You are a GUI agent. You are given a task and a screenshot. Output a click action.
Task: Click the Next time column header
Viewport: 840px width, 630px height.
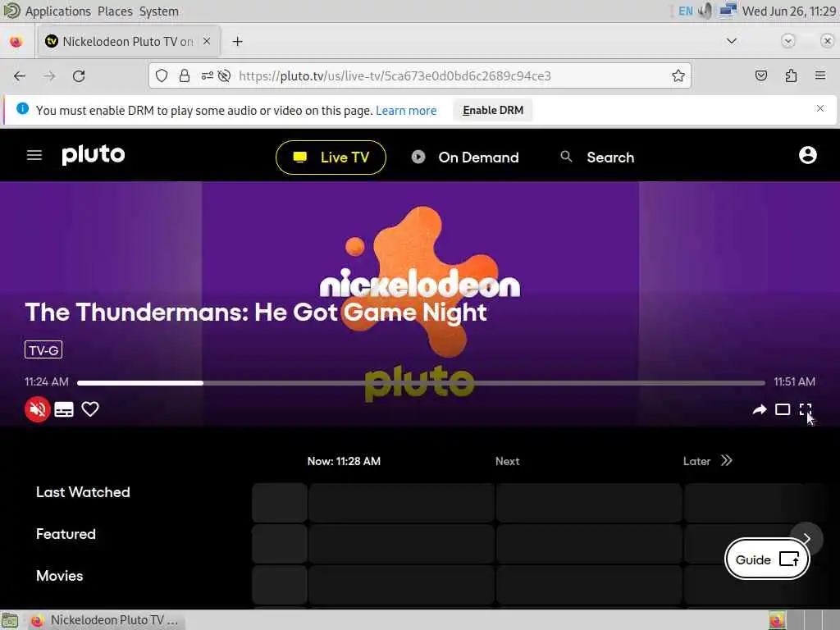[x=507, y=461]
